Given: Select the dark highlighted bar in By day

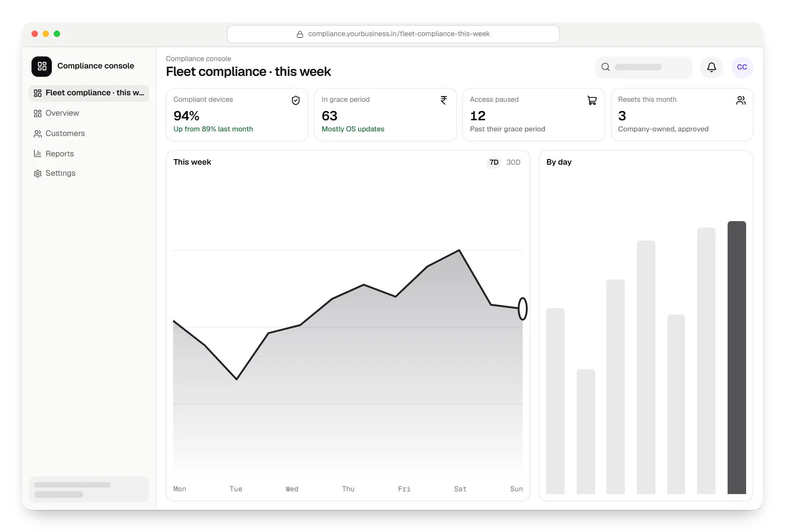Looking at the screenshot, I should point(736,358).
